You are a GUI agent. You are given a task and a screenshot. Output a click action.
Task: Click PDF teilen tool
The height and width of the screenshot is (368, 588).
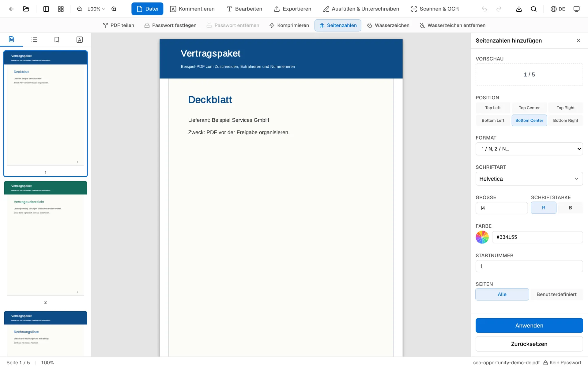[x=118, y=25]
